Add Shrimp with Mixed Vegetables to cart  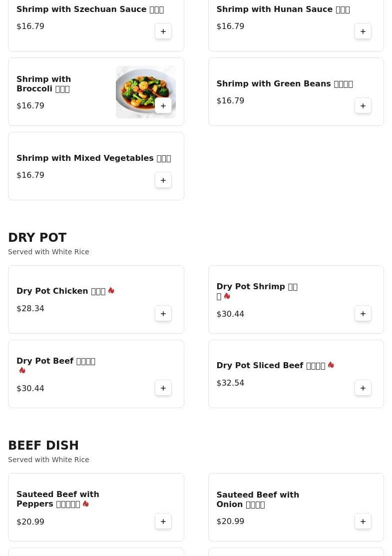[x=163, y=180]
